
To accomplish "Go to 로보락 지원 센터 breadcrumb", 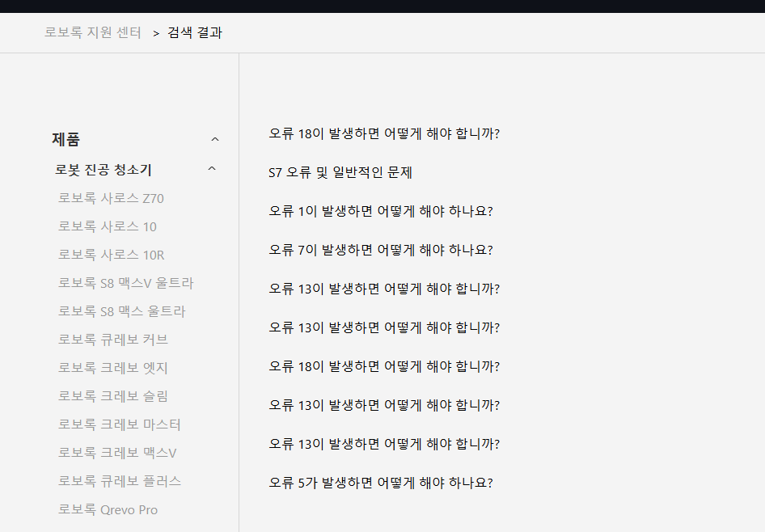I will coord(93,32).
